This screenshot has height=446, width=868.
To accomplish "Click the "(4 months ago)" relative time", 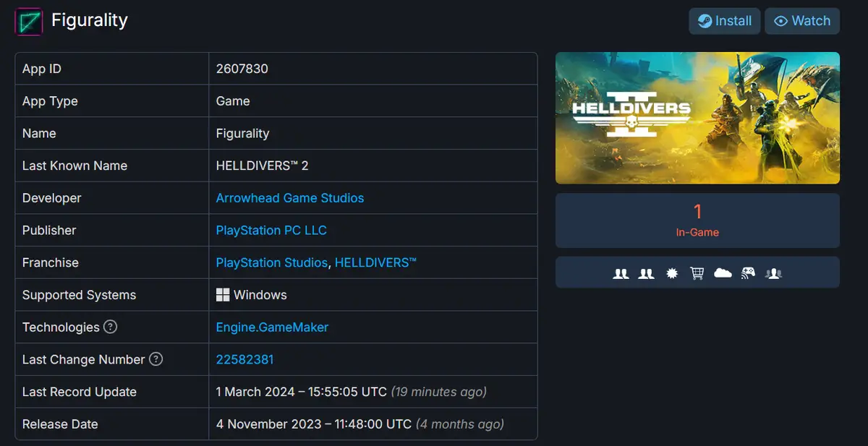I will click(460, 424).
